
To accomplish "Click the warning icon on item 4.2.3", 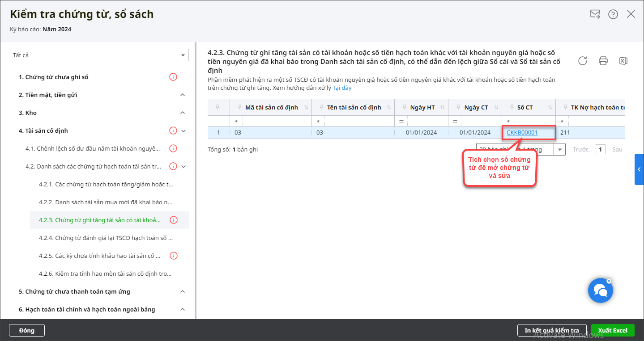I will (x=174, y=220).
